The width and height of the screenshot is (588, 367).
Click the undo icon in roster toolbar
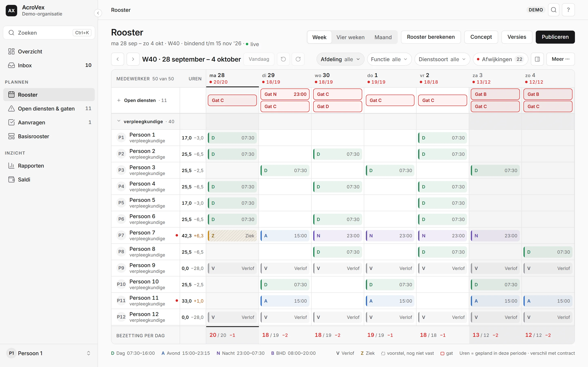[283, 59]
